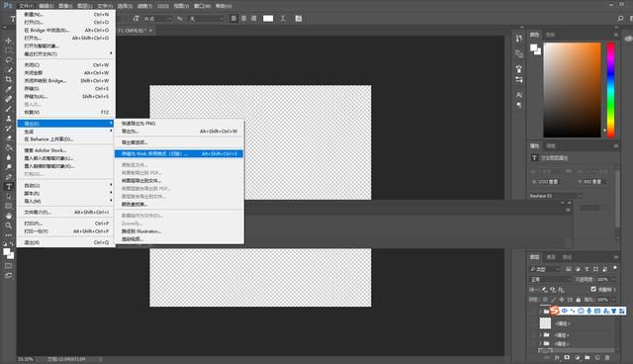
Task: Toggle layer filtering on/off switch
Action: (615, 268)
